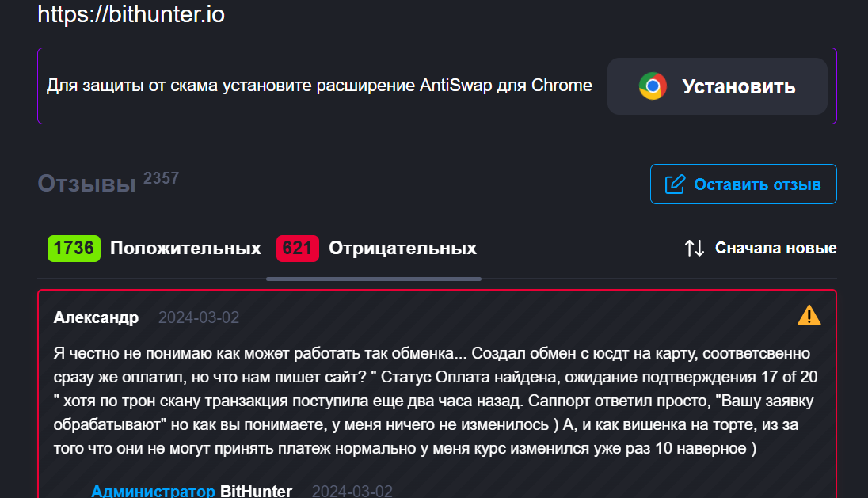Open the https://bithunter.io link

tap(131, 14)
